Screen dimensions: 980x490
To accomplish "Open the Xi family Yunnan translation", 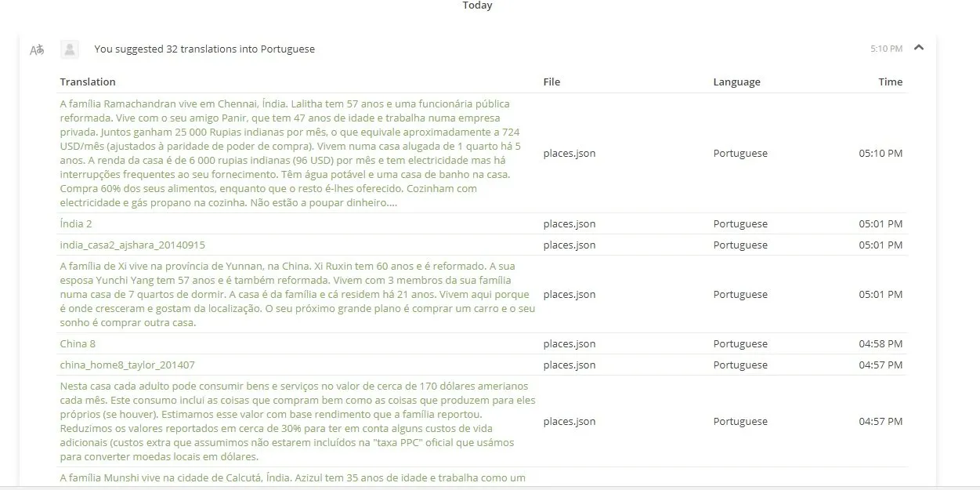I will pyautogui.click(x=298, y=295).
